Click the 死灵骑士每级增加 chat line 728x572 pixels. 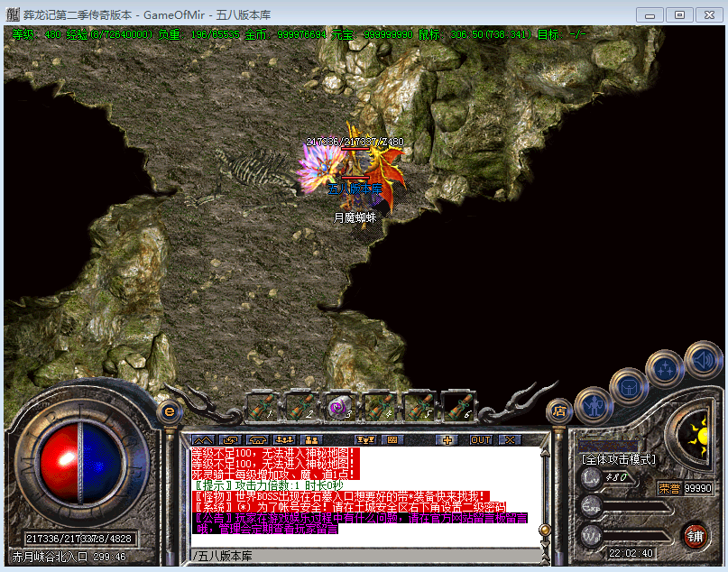click(276, 475)
